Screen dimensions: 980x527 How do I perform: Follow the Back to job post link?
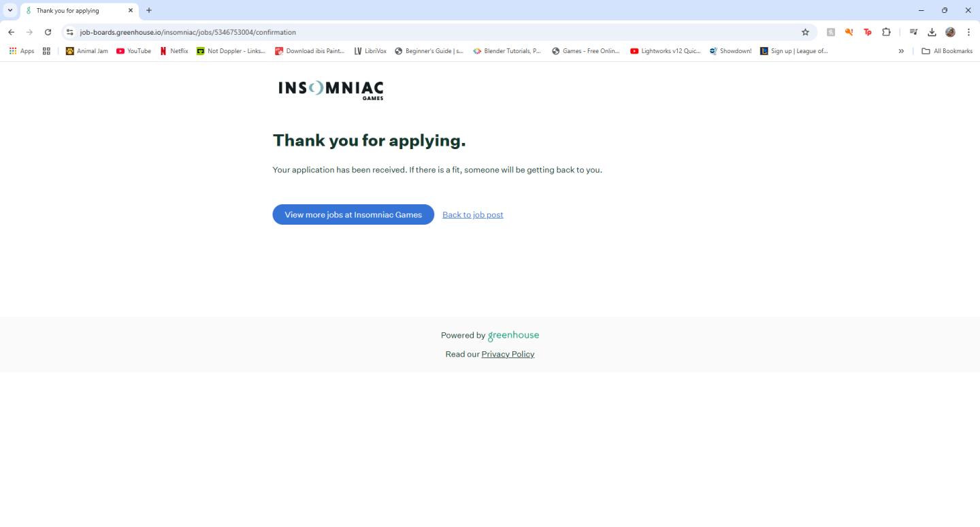pos(473,214)
